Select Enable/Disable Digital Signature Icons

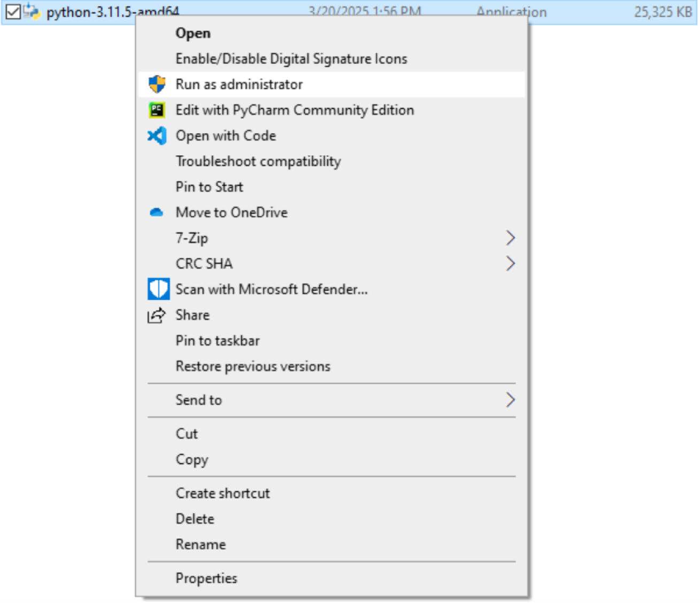point(291,59)
